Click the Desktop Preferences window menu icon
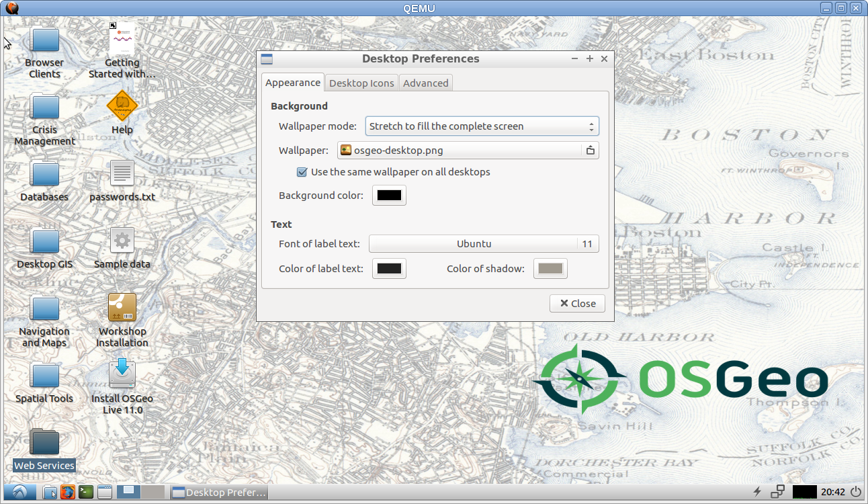The width and height of the screenshot is (868, 504). pyautogui.click(x=267, y=59)
